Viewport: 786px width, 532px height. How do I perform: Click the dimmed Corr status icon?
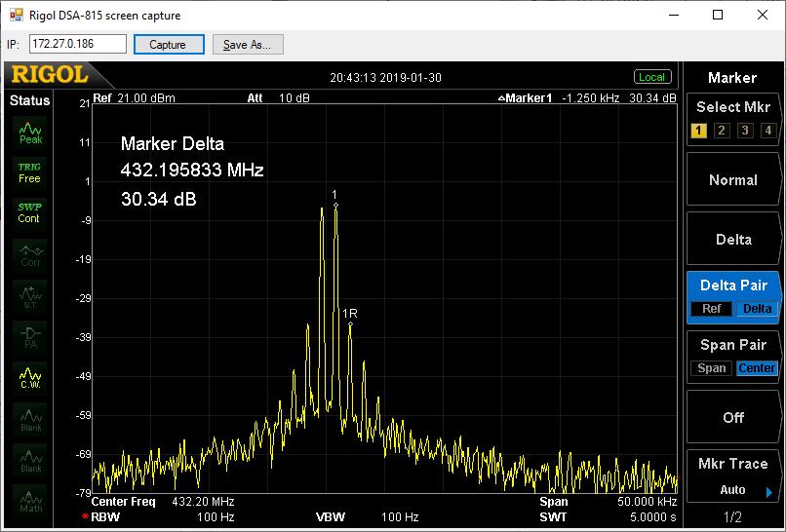(x=30, y=255)
